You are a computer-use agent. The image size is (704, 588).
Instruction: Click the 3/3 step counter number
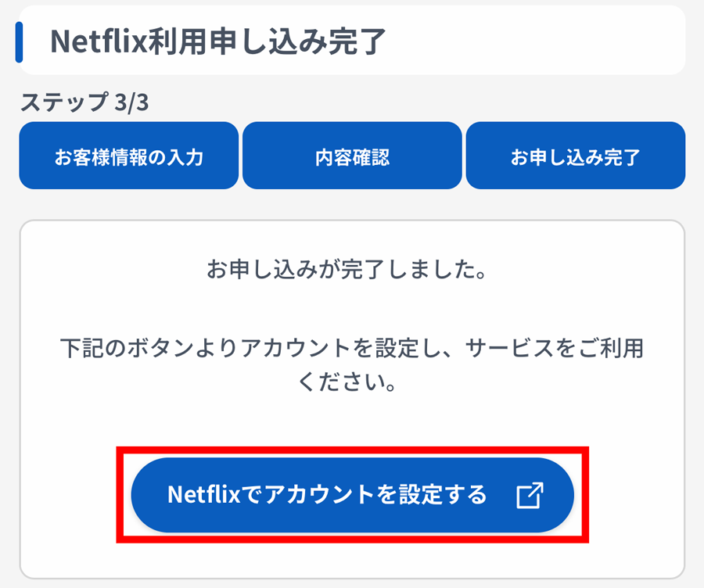coord(131,102)
